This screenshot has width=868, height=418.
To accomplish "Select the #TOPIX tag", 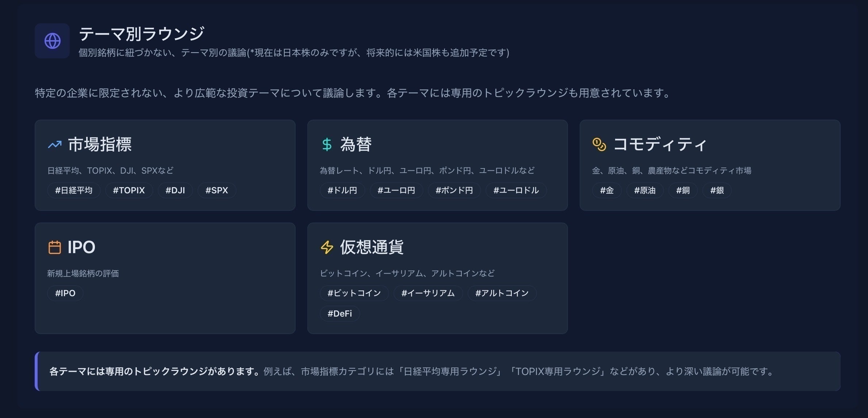I will (128, 190).
